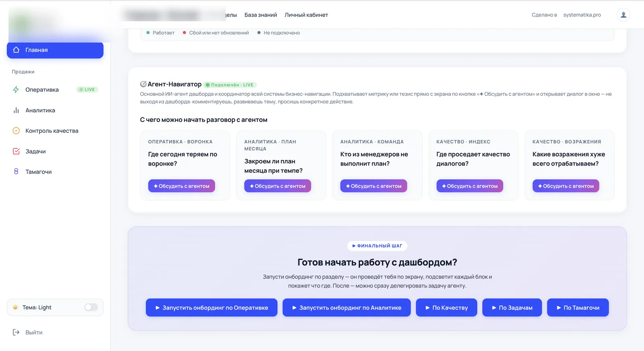Open Контроль качества section
644x351 pixels.
coord(55,131)
